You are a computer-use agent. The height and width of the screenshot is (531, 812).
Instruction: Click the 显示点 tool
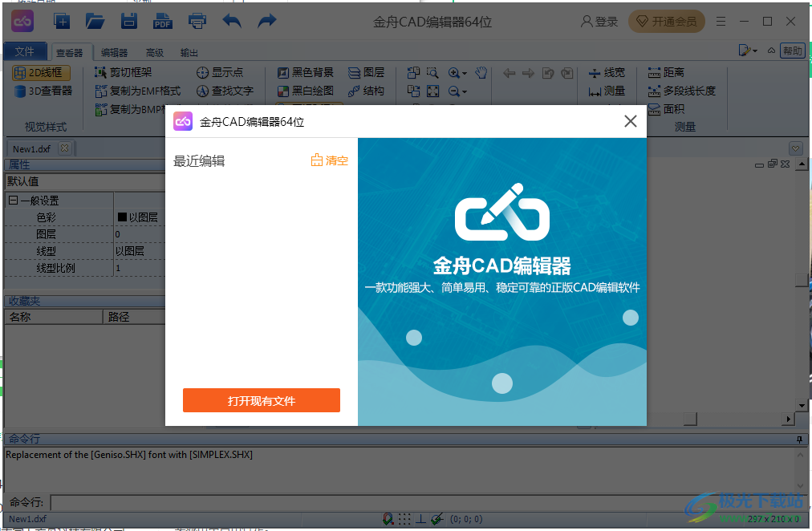coord(220,72)
